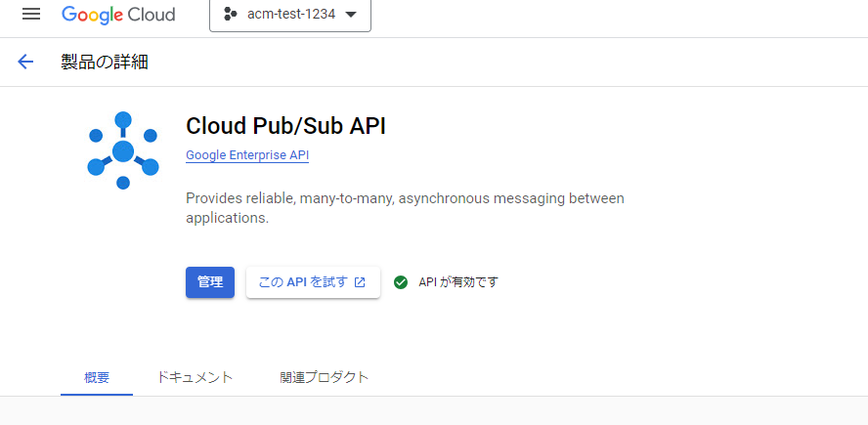Image resolution: width=868 pixels, height=425 pixels.
Task: Open the 関連プロダクト tab
Action: click(325, 378)
